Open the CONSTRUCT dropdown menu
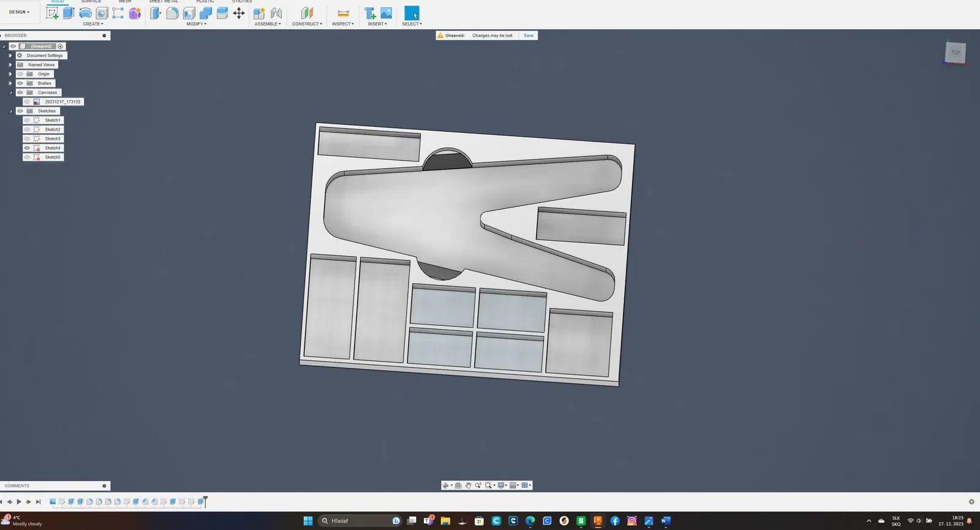 tap(307, 24)
